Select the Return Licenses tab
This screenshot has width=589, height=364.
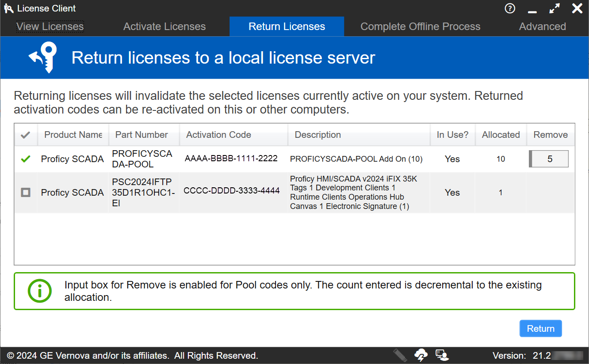[287, 27]
